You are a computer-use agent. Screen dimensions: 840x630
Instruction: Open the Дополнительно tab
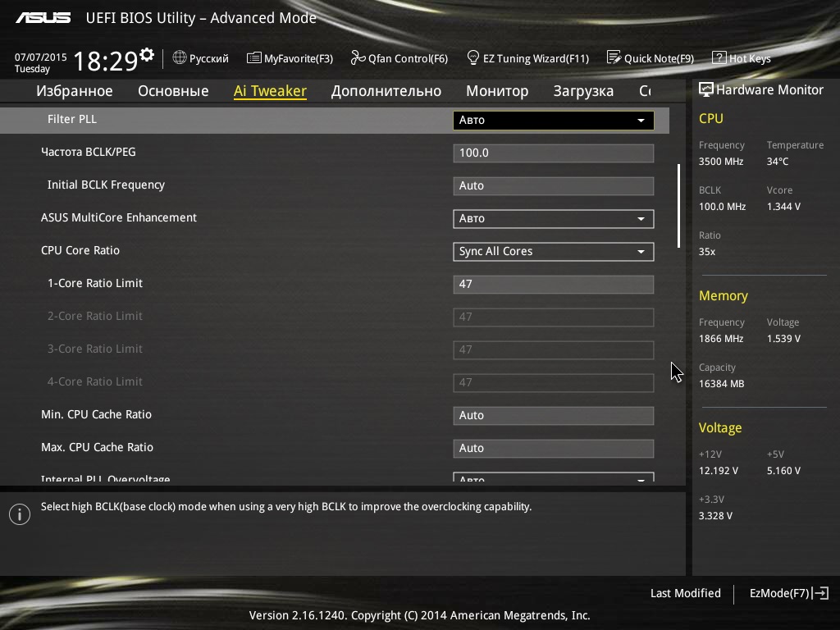386,91
